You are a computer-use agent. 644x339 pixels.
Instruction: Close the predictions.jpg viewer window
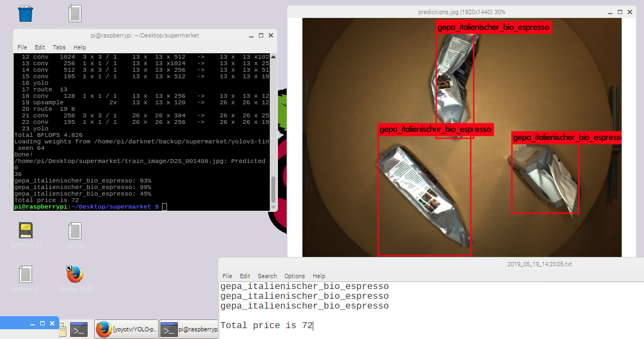point(630,12)
